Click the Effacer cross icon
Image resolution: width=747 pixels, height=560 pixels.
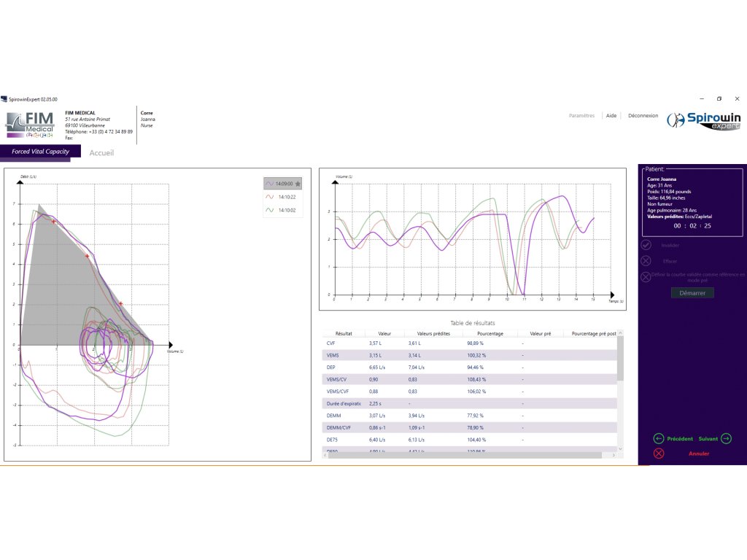click(646, 260)
